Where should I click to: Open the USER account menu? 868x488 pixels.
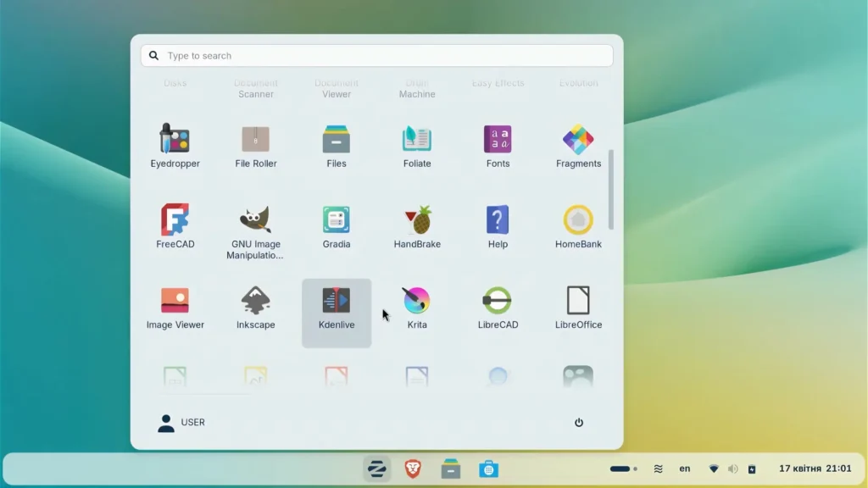click(x=181, y=423)
